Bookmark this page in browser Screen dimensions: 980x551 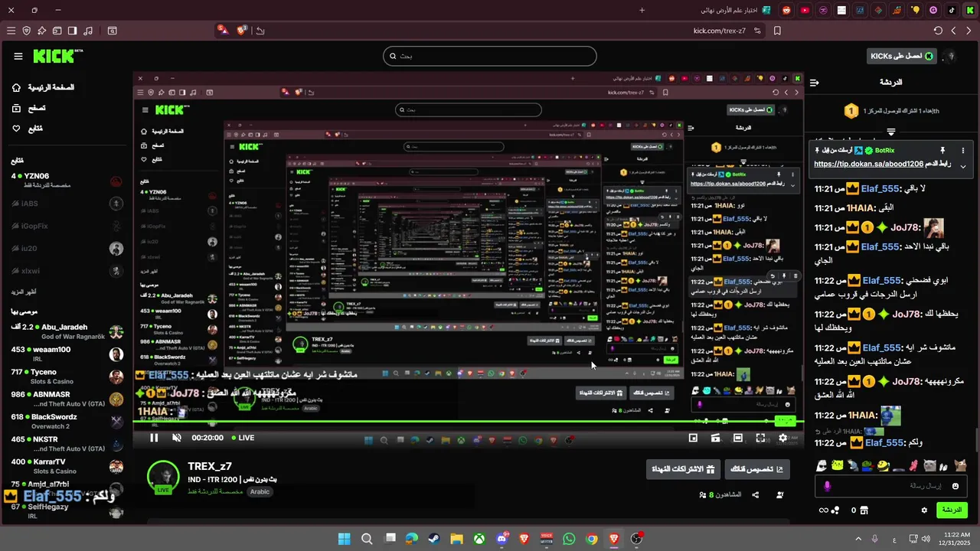(x=777, y=31)
